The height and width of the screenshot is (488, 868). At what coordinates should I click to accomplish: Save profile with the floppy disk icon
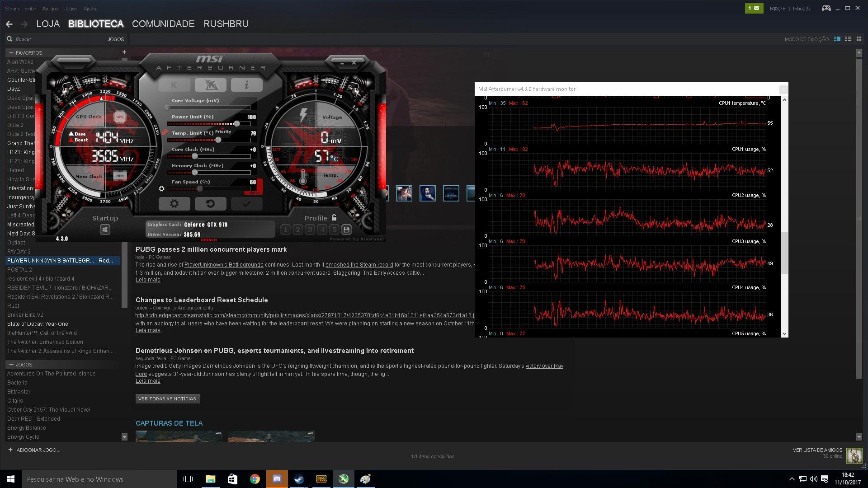coord(346,230)
